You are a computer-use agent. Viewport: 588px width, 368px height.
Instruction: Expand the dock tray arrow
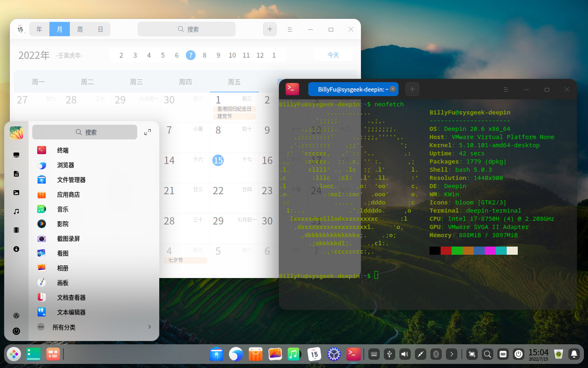(452, 354)
